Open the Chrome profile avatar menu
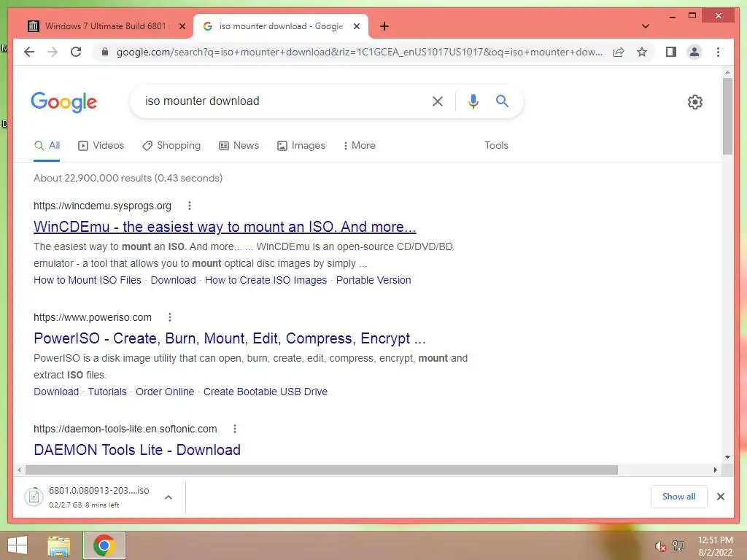This screenshot has width=747, height=560. point(694,52)
